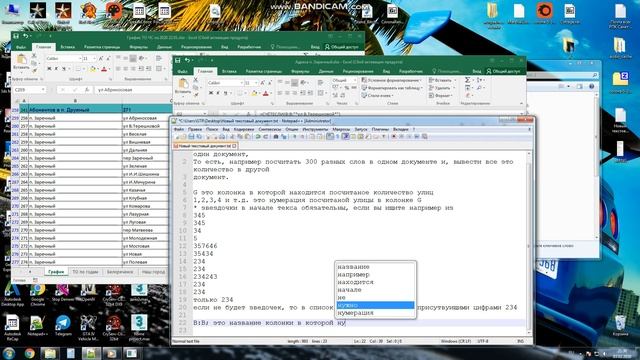Click AutoSum sigma in front Excel ribbon
The height and width of the screenshot is (360, 640).
pyautogui.click(x=467, y=80)
